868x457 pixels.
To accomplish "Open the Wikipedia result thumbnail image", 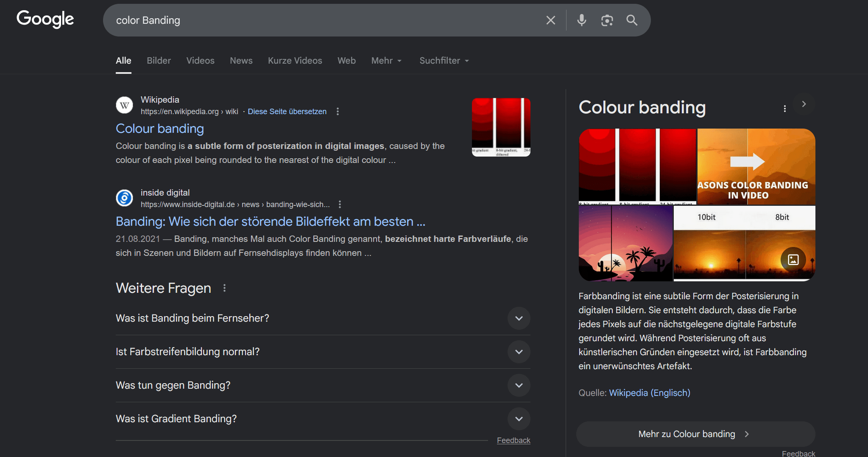I will [x=501, y=127].
